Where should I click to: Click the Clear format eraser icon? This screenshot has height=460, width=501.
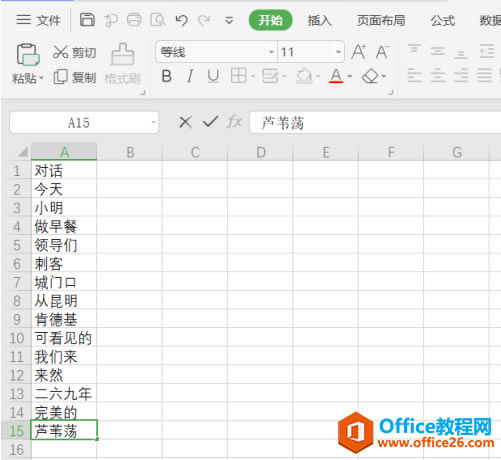tap(370, 76)
